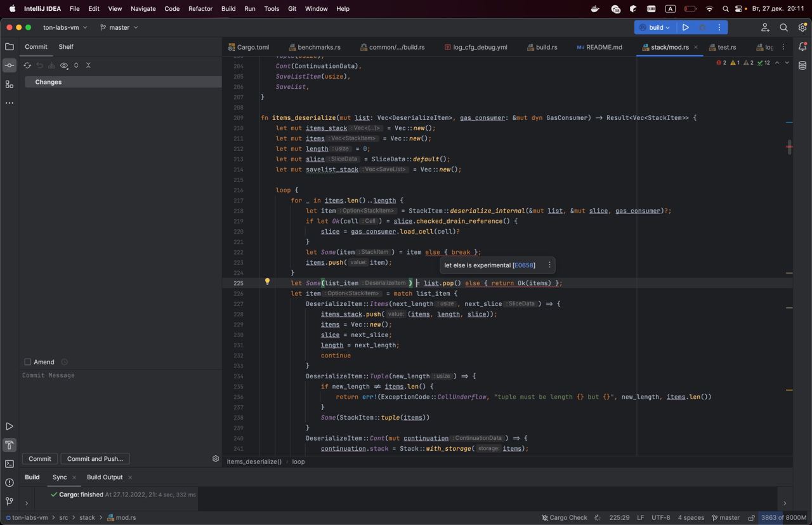Open the Notifications bell icon
This screenshot has height=525, width=812.
click(802, 46)
